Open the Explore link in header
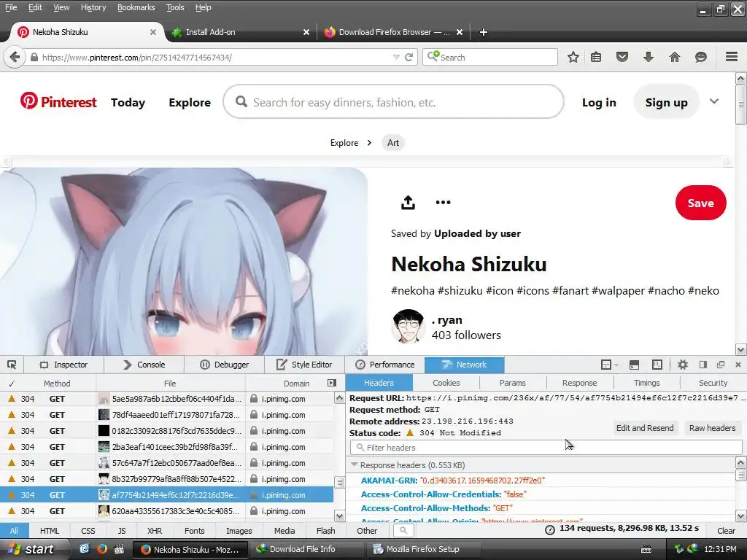The width and height of the screenshot is (747, 560). 190,102
